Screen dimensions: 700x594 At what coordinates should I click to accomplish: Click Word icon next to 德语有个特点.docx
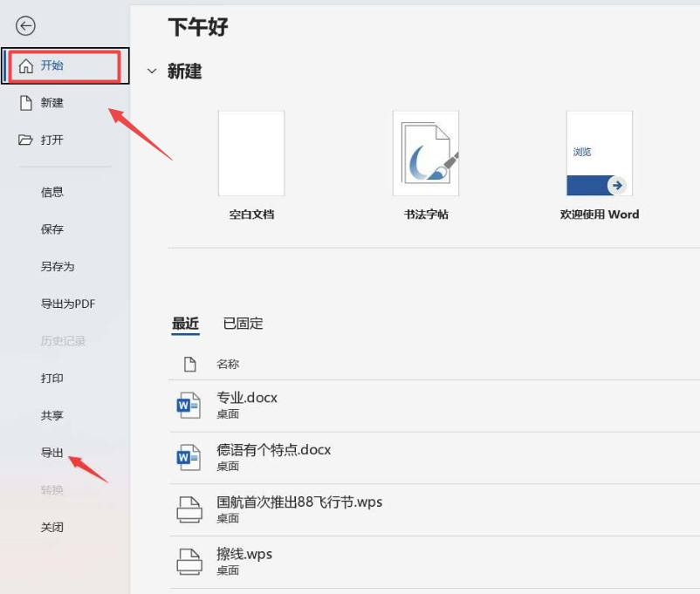coord(189,457)
